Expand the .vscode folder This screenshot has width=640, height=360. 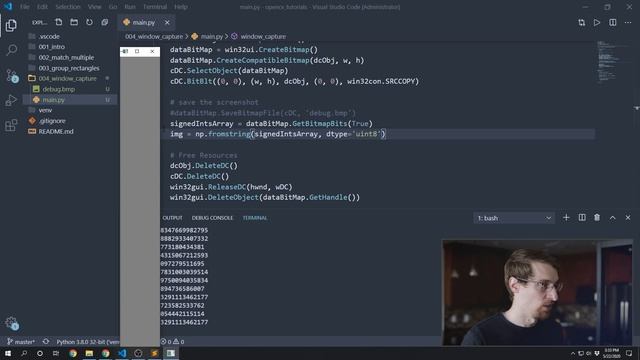(70, 36)
